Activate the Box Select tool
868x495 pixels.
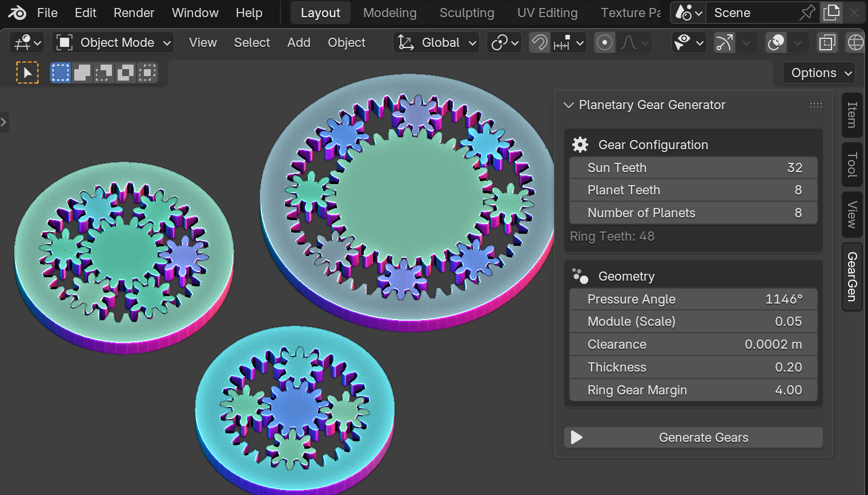pos(60,73)
